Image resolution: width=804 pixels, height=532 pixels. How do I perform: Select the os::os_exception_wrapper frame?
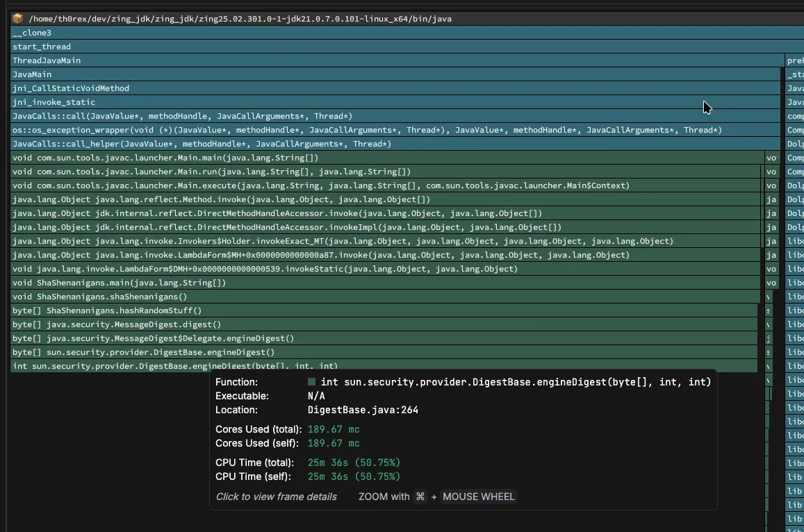pyautogui.click(x=278, y=130)
